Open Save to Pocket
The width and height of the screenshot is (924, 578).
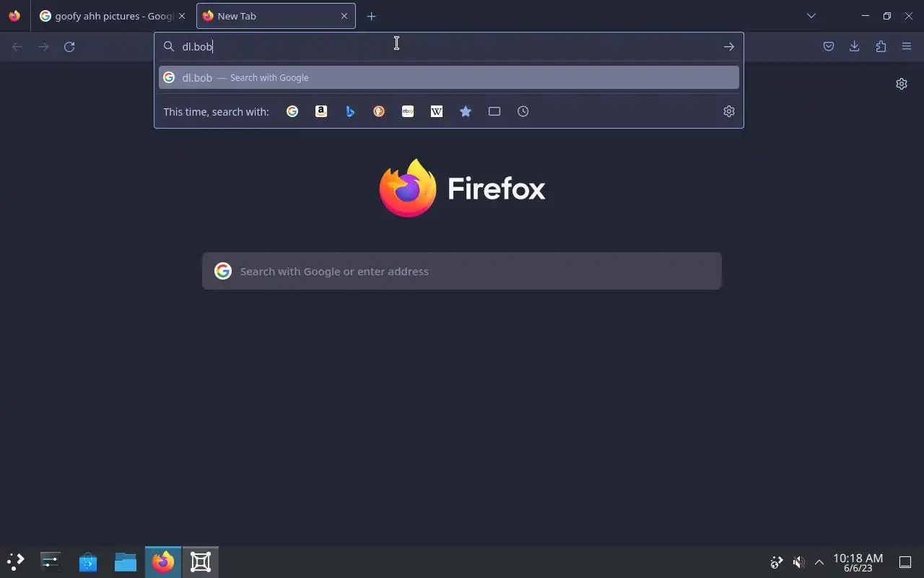(x=829, y=47)
